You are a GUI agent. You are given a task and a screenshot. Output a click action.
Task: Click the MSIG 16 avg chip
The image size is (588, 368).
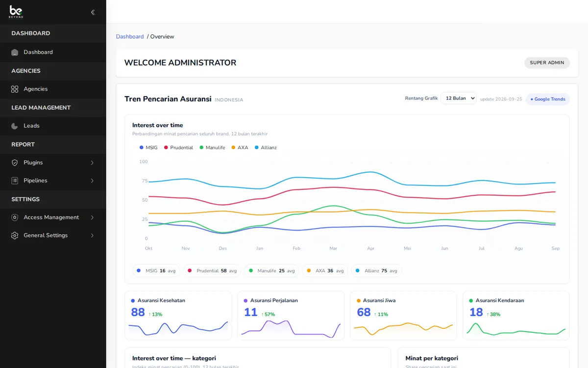click(156, 271)
